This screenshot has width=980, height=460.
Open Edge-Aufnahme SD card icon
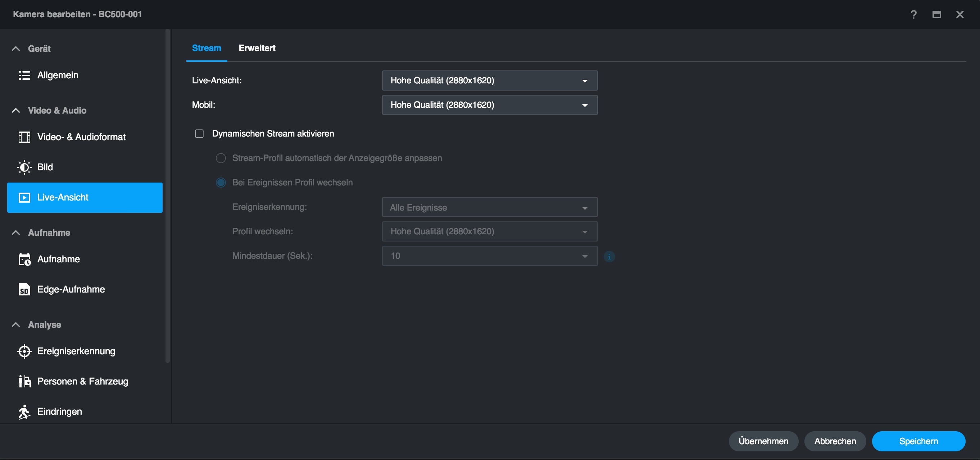click(x=24, y=290)
